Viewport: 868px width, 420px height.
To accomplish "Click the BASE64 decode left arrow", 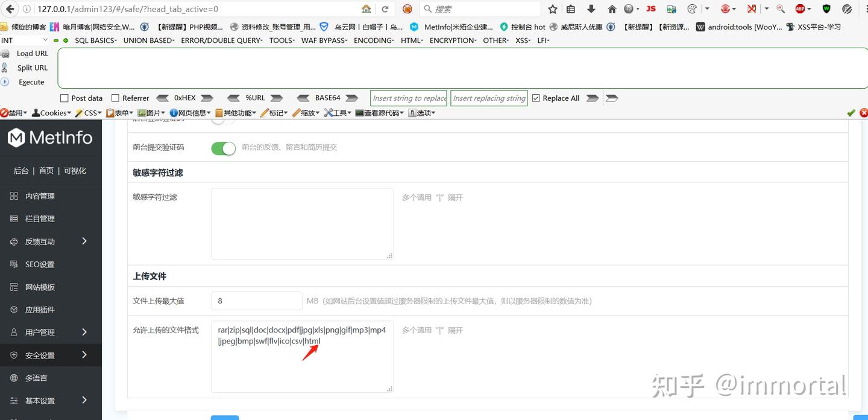I will tap(303, 98).
